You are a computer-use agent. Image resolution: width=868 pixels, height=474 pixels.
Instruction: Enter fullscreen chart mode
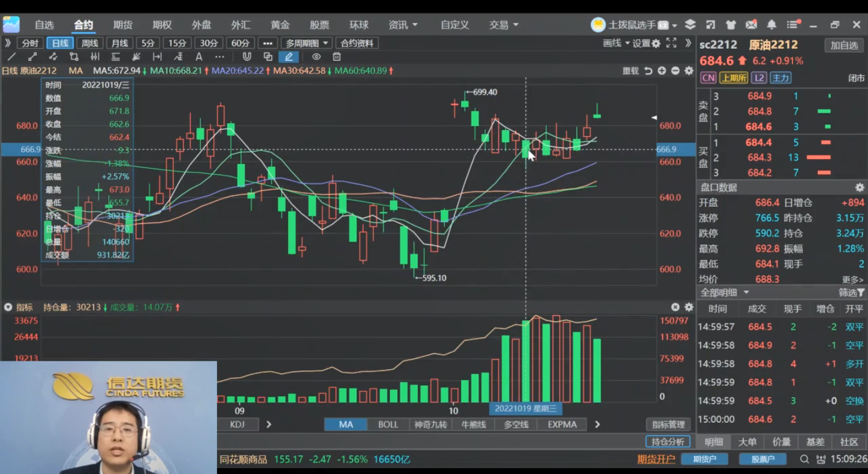point(671,43)
